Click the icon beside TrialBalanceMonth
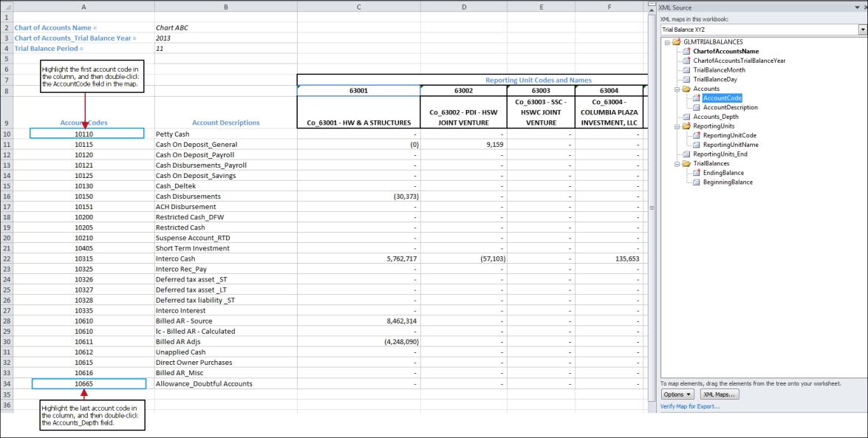Screen dimensions: 868x438 tap(687, 69)
